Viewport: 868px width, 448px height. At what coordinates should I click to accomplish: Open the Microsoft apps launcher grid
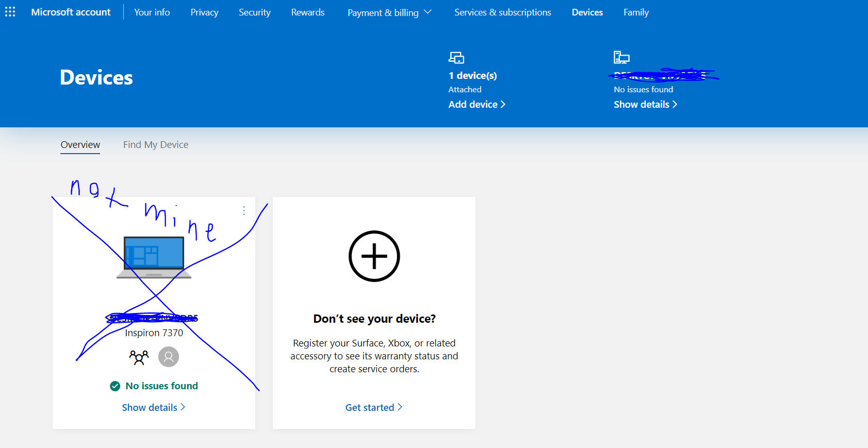coord(10,12)
